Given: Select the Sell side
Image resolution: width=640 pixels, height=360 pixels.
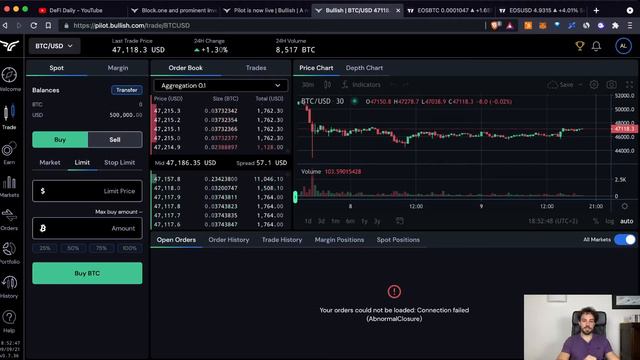Looking at the screenshot, I should 115,140.
